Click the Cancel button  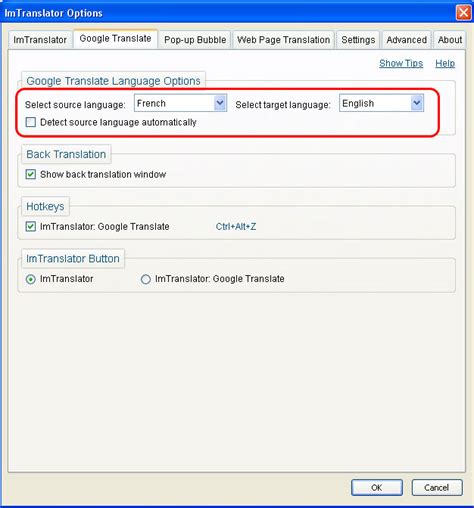(437, 487)
